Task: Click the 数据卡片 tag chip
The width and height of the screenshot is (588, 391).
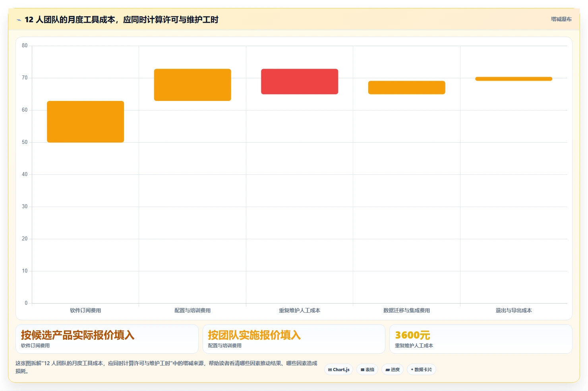Action: (x=422, y=370)
